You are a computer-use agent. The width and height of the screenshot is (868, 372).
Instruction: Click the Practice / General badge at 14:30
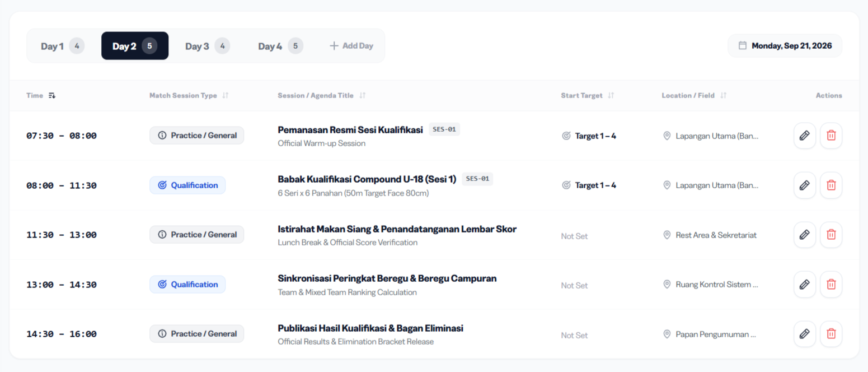coord(196,334)
